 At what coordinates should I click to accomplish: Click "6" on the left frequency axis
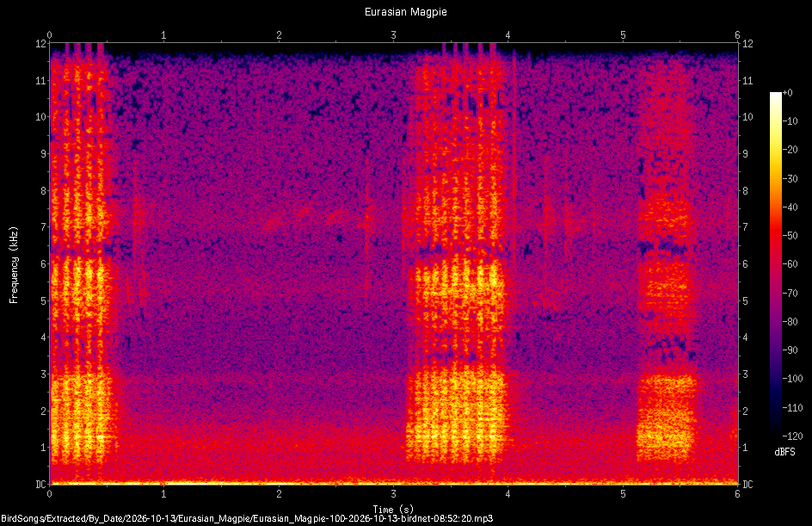(43, 264)
